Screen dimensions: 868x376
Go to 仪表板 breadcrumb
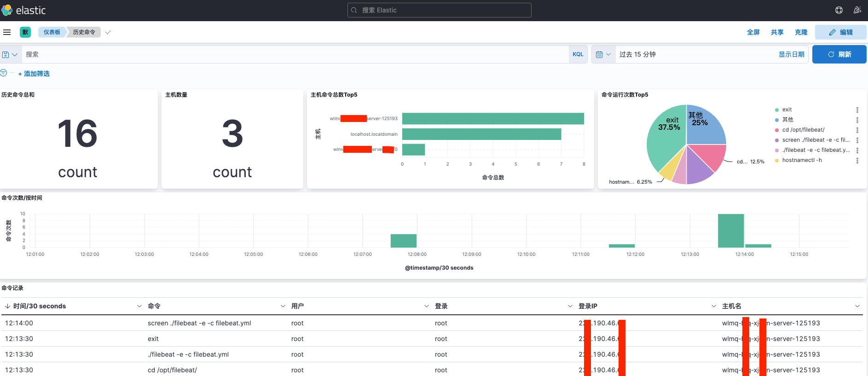pyautogui.click(x=52, y=32)
